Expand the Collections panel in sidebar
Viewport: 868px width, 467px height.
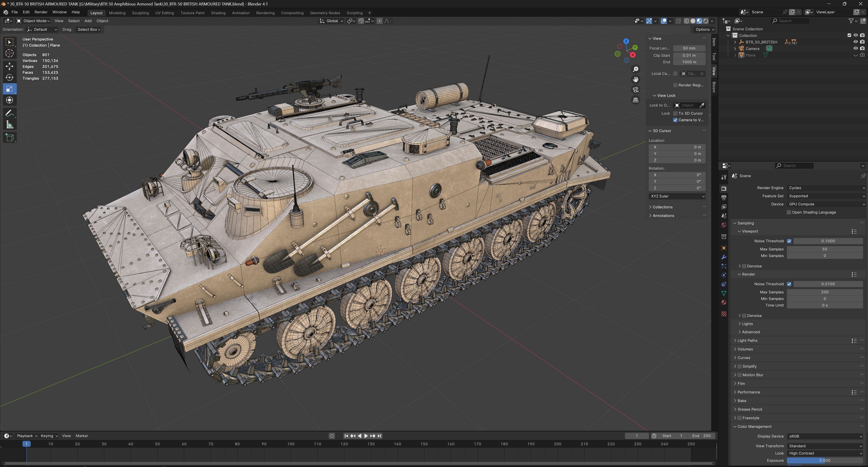(x=662, y=207)
